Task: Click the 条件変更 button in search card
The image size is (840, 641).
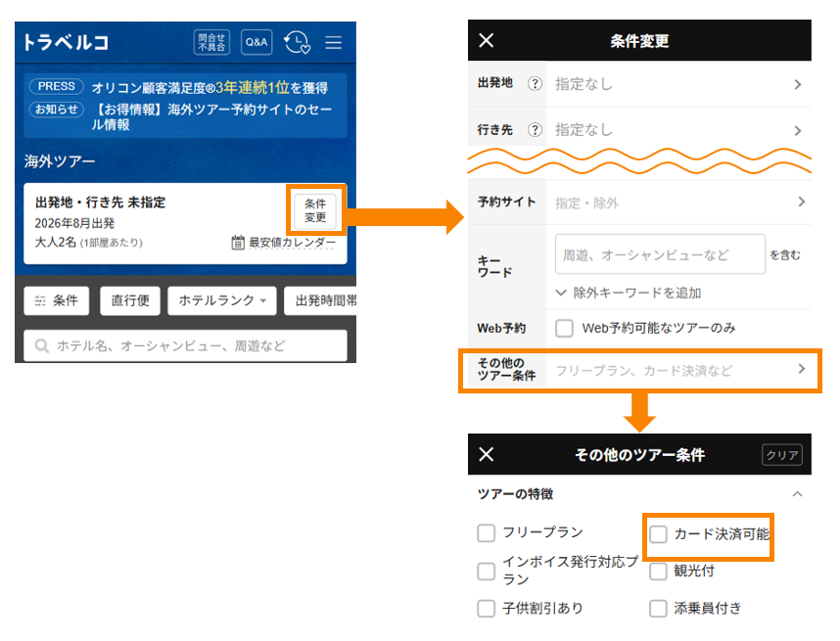Action: click(x=315, y=211)
